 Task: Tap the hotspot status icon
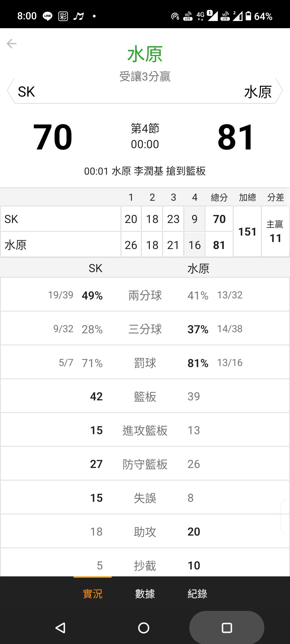(x=175, y=16)
